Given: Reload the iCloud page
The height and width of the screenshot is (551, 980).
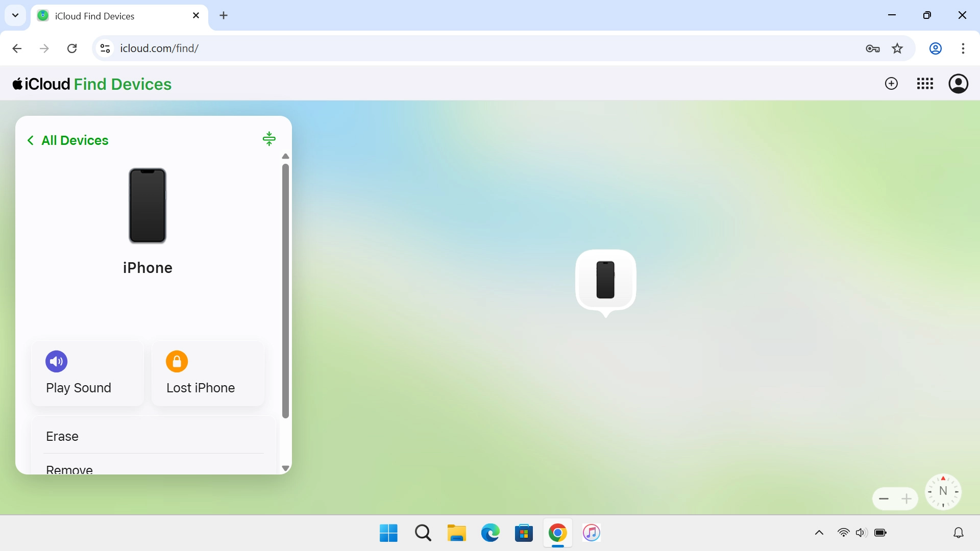Looking at the screenshot, I should click(72, 48).
